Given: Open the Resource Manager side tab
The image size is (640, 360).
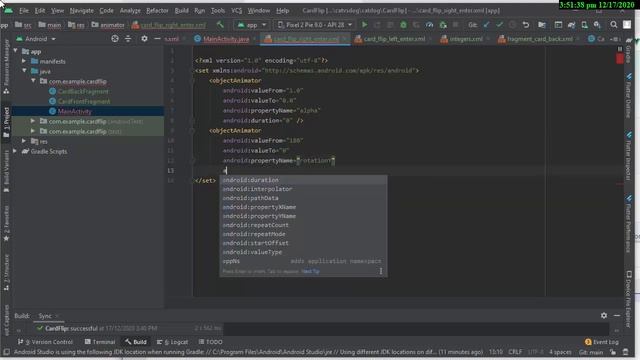Looking at the screenshot, I should [6, 66].
